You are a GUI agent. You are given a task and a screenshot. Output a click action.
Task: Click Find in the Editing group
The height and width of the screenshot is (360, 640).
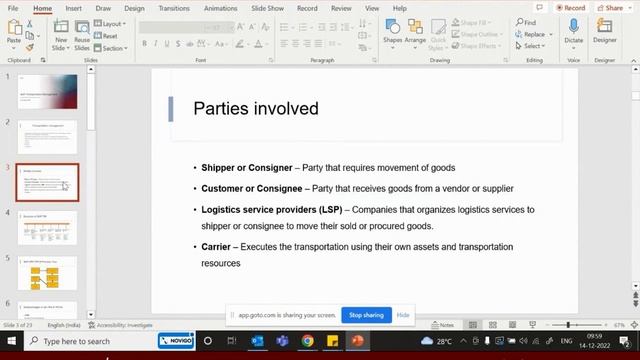pos(526,22)
